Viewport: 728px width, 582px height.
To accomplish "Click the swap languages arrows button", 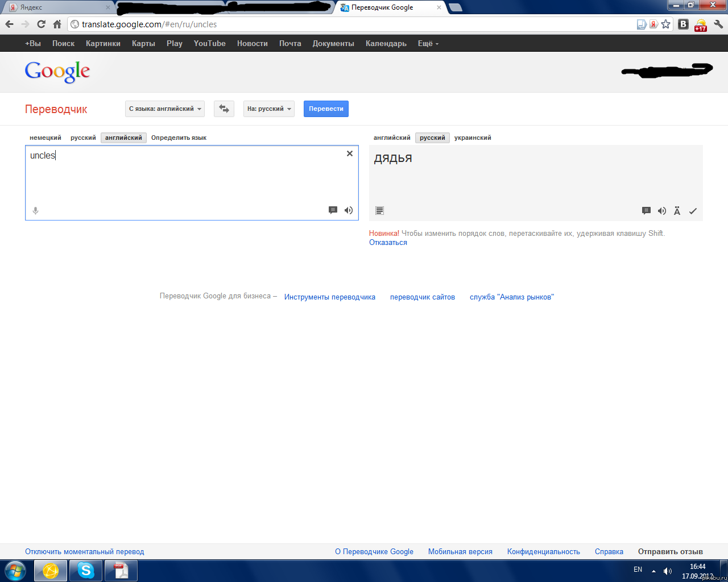I will (x=224, y=109).
